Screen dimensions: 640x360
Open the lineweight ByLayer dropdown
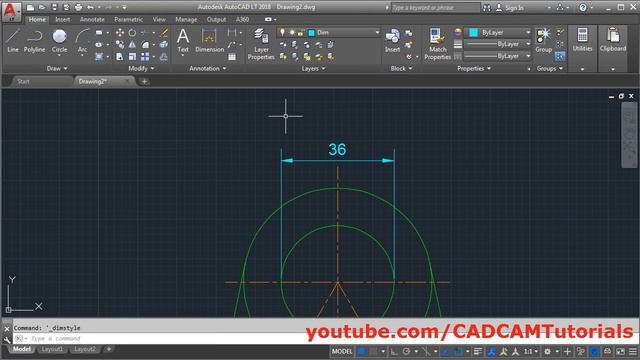click(x=528, y=44)
